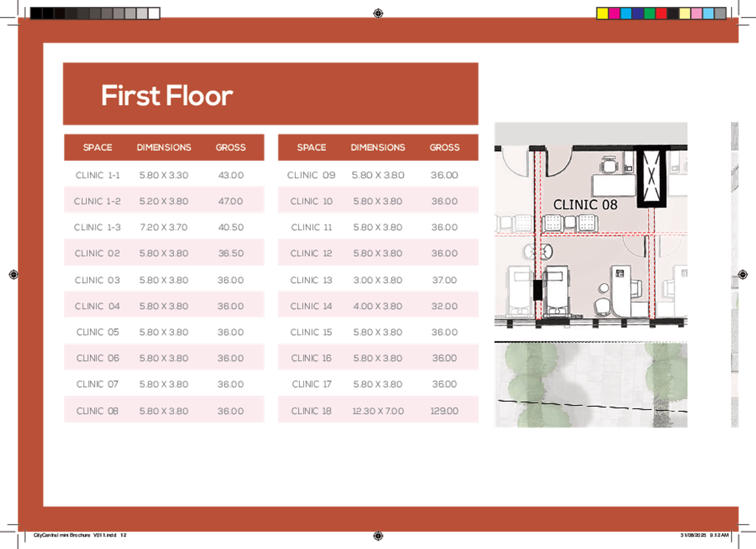Viewport: 756px width, 549px height.
Task: Click the registration mark at the bottom center
Action: click(379, 535)
